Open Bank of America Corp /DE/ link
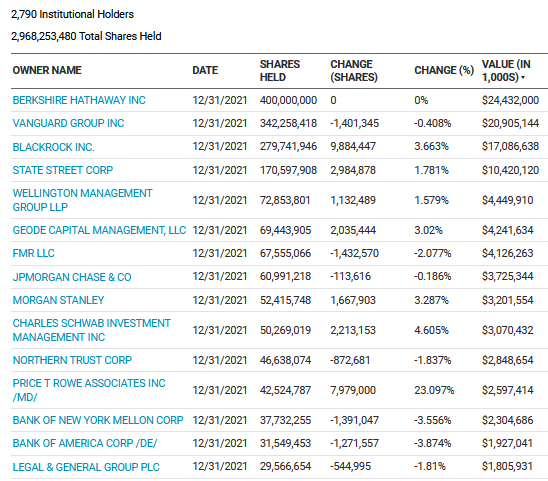Screen dimensions: 548x481 click(85, 443)
